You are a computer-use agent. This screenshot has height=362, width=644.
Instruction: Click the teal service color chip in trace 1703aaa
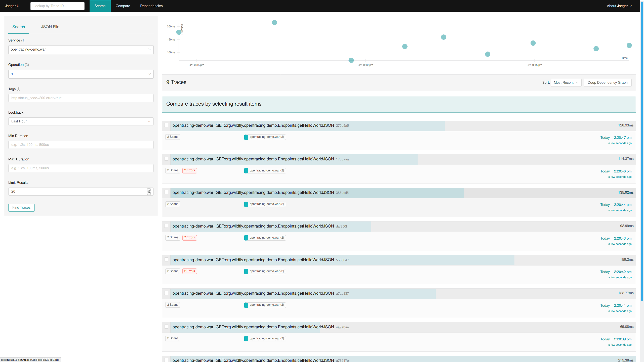(x=246, y=171)
